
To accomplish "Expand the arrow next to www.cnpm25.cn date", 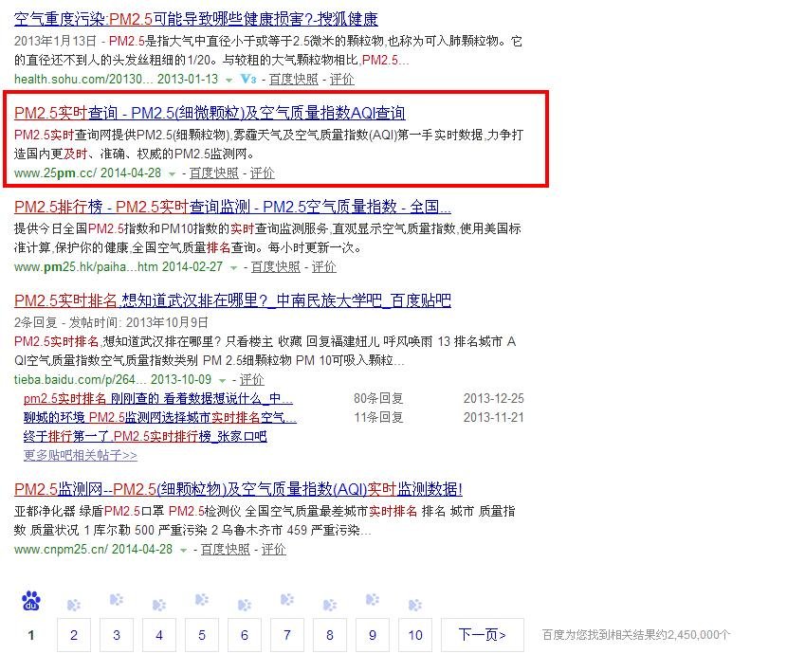I will coord(182,550).
